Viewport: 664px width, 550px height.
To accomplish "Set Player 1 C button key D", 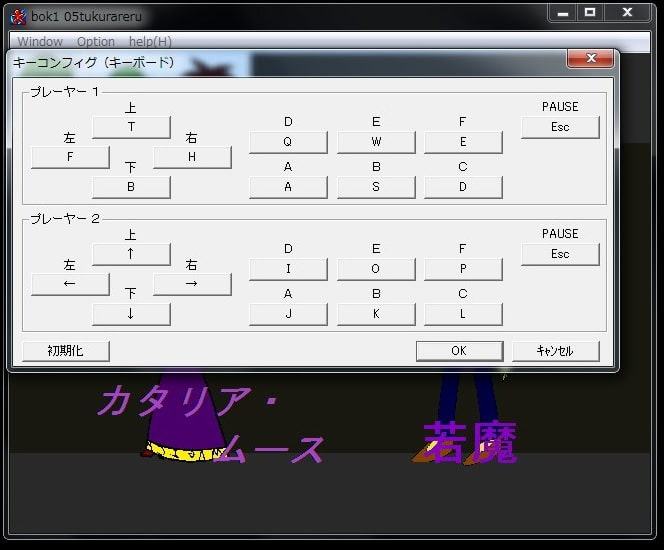I will (x=463, y=187).
